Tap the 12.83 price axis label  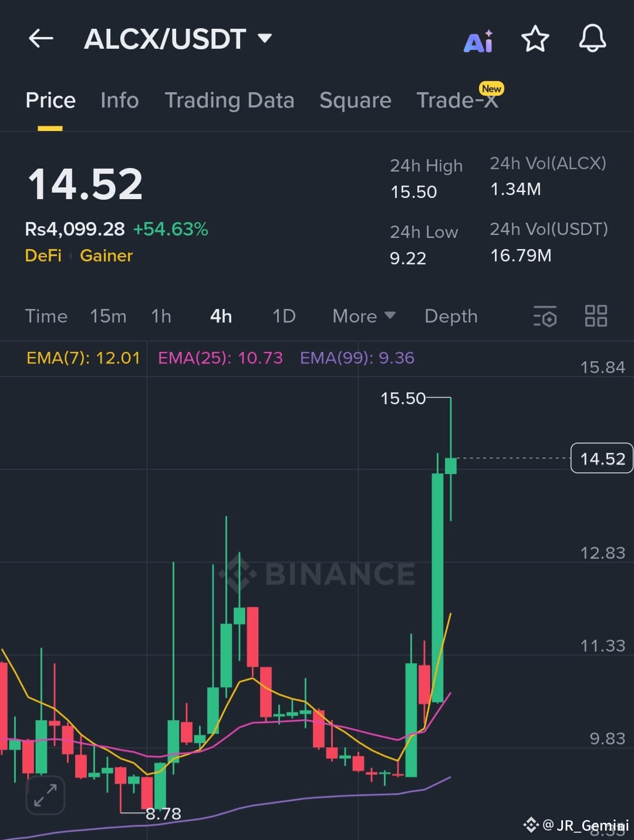(x=602, y=553)
